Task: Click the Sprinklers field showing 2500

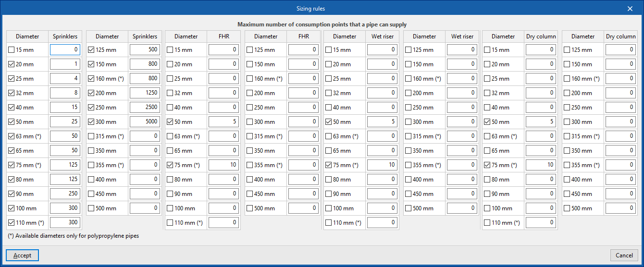Action: (x=145, y=108)
